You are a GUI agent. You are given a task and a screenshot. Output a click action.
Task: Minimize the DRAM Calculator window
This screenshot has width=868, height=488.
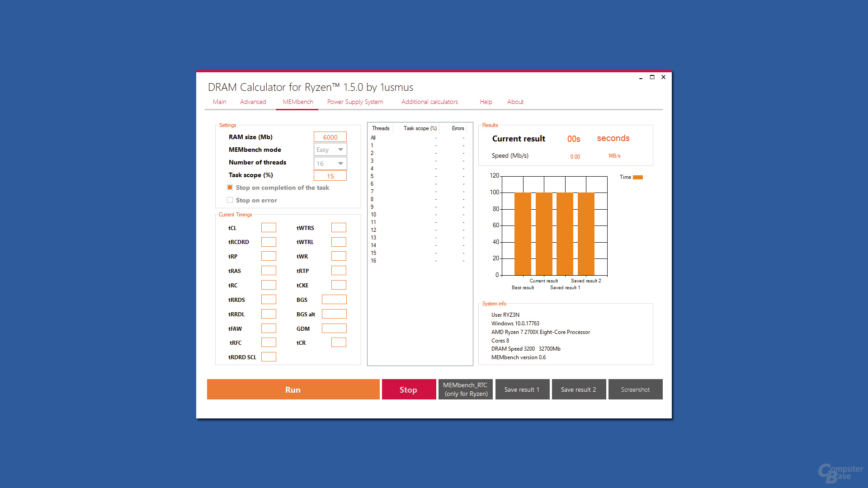(641, 77)
